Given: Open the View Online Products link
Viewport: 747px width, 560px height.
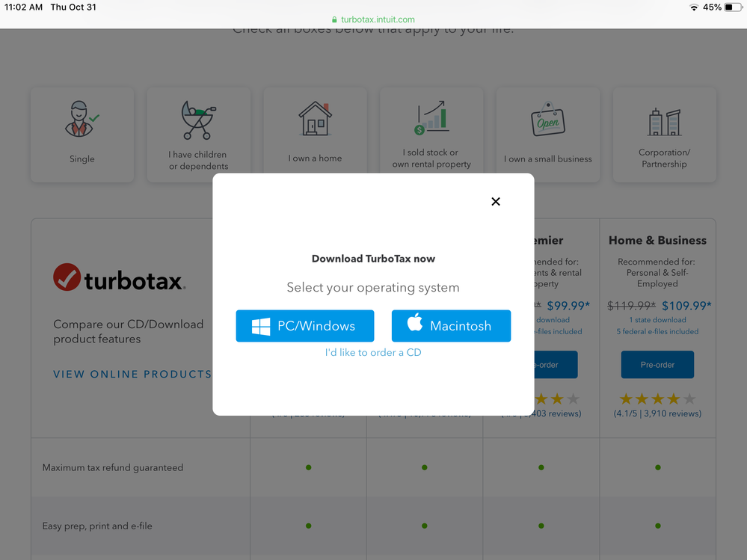Looking at the screenshot, I should click(x=132, y=374).
